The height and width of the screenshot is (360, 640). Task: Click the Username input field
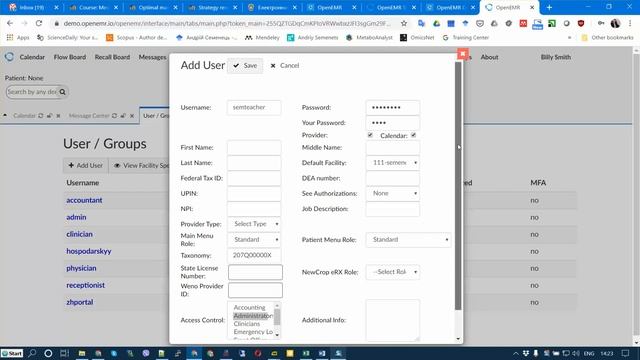(x=254, y=107)
